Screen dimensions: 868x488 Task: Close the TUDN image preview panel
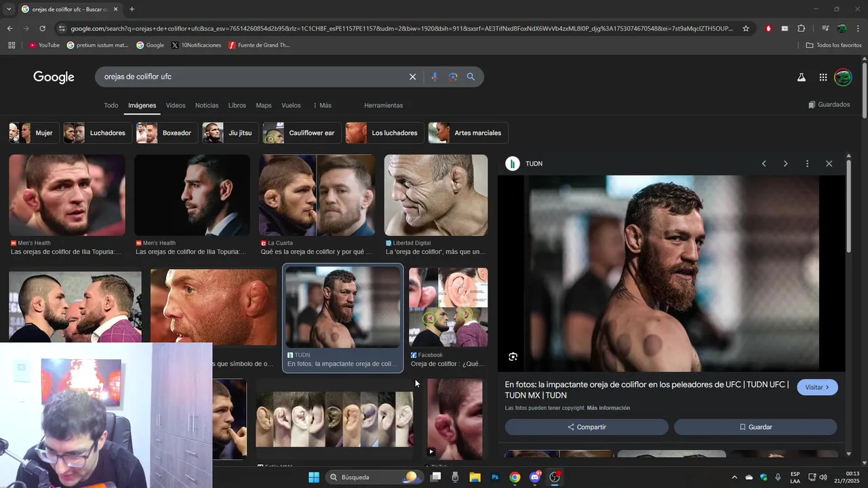[829, 163]
